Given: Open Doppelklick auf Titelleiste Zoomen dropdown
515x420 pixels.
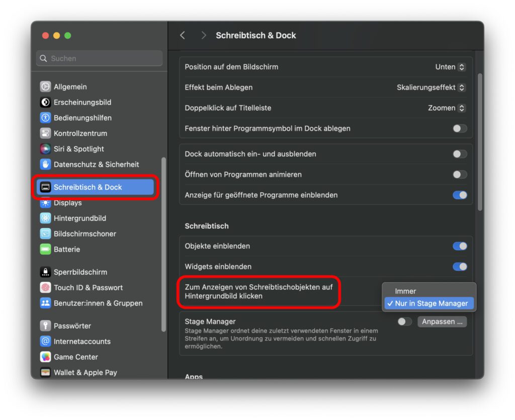Looking at the screenshot, I should click(x=447, y=108).
